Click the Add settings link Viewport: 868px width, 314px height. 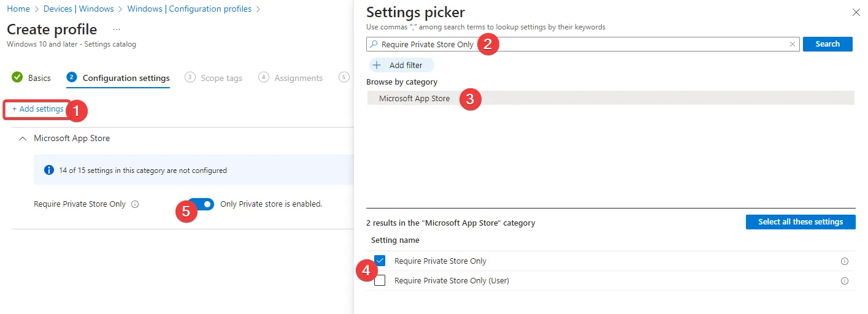pyautogui.click(x=37, y=109)
